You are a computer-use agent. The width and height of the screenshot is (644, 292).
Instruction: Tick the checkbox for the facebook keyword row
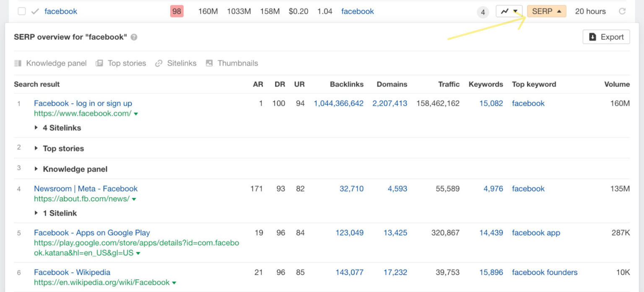coord(21,11)
